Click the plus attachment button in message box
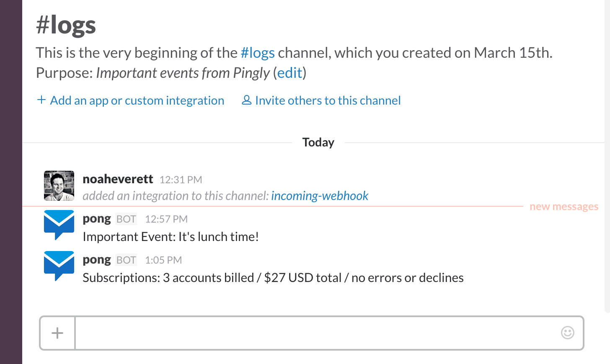This screenshot has width=610, height=364. [57, 333]
